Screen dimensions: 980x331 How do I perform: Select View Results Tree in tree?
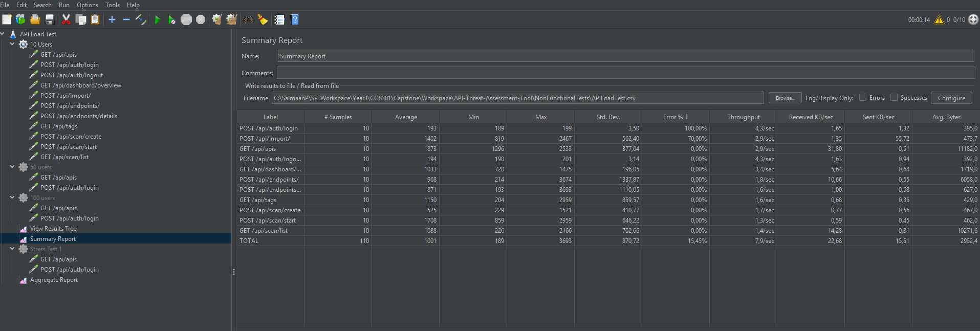point(53,229)
